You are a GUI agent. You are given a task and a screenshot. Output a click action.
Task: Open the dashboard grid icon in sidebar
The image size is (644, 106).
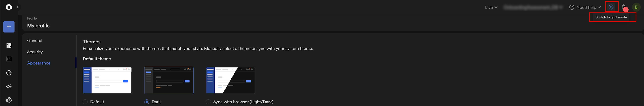click(9, 45)
